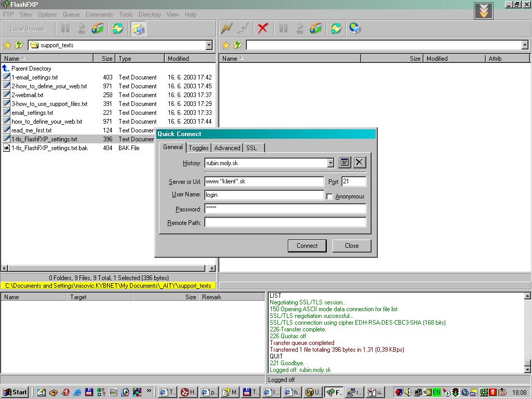The width and height of the screenshot is (532, 399).
Task: Open the Windows Start button
Action: 15,392
